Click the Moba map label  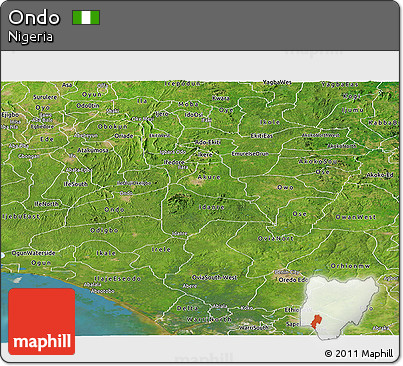(x=188, y=104)
